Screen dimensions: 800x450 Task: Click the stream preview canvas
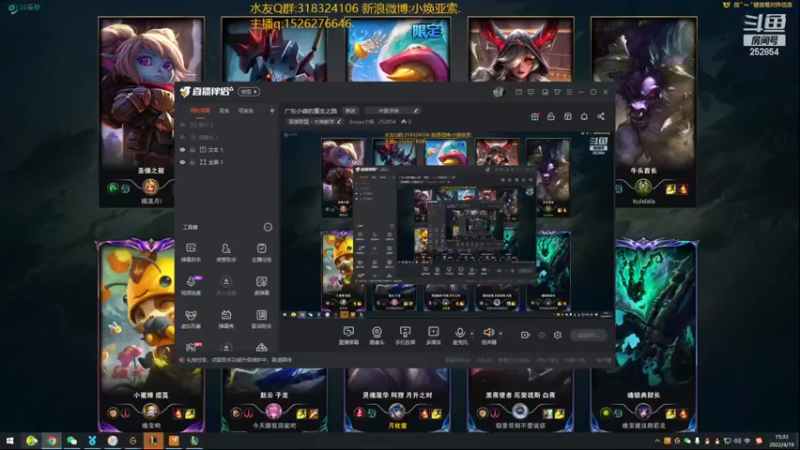pyautogui.click(x=447, y=225)
